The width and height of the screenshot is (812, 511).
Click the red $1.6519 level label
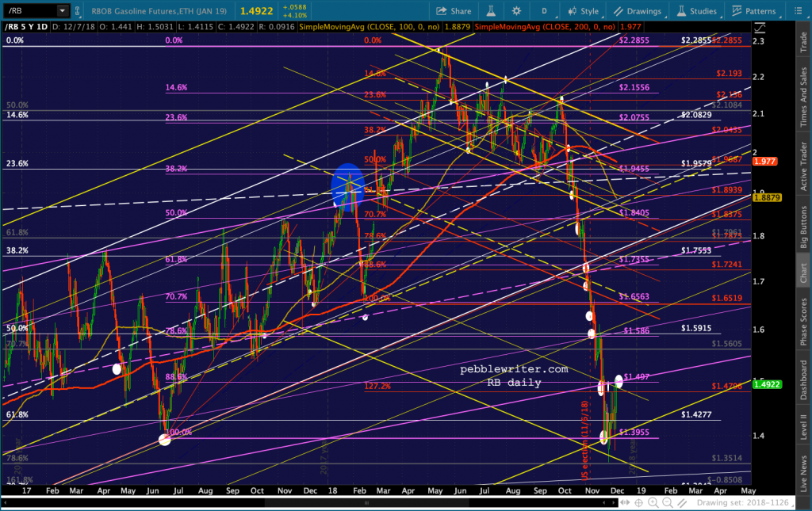tap(726, 298)
